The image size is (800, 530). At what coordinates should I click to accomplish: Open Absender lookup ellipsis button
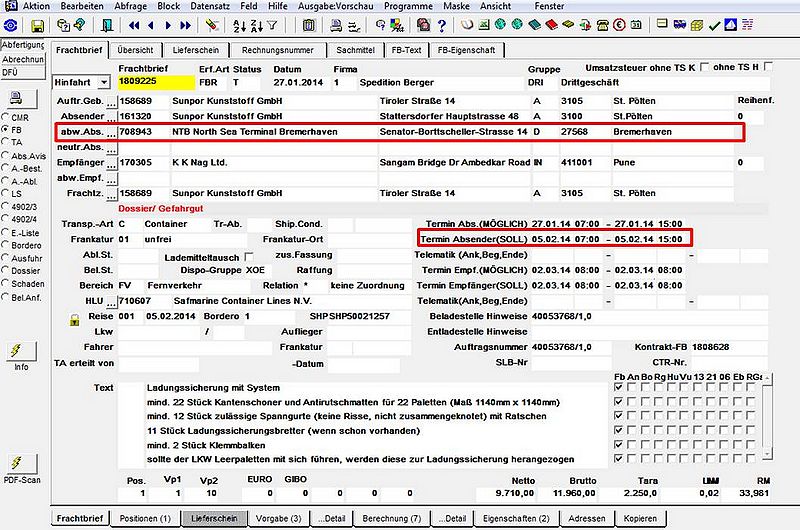(111, 117)
